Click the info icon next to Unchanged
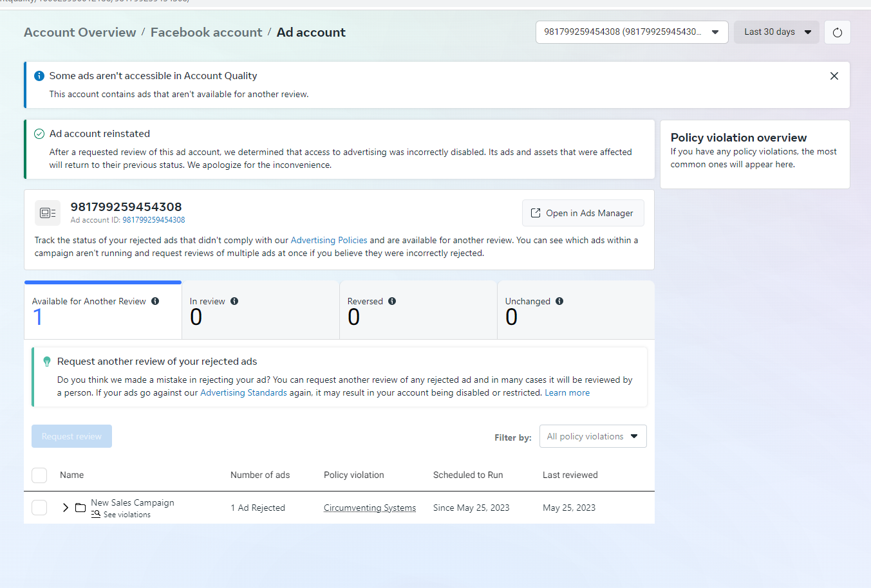Image resolution: width=871 pixels, height=588 pixels. click(x=559, y=301)
